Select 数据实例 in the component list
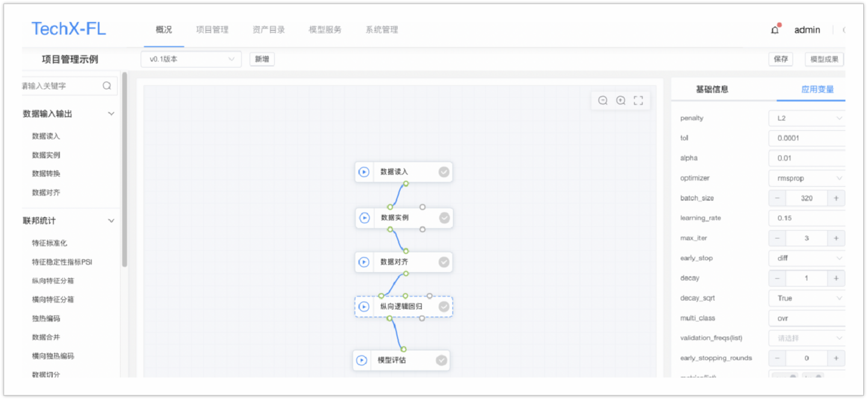The width and height of the screenshot is (868, 400). click(46, 155)
